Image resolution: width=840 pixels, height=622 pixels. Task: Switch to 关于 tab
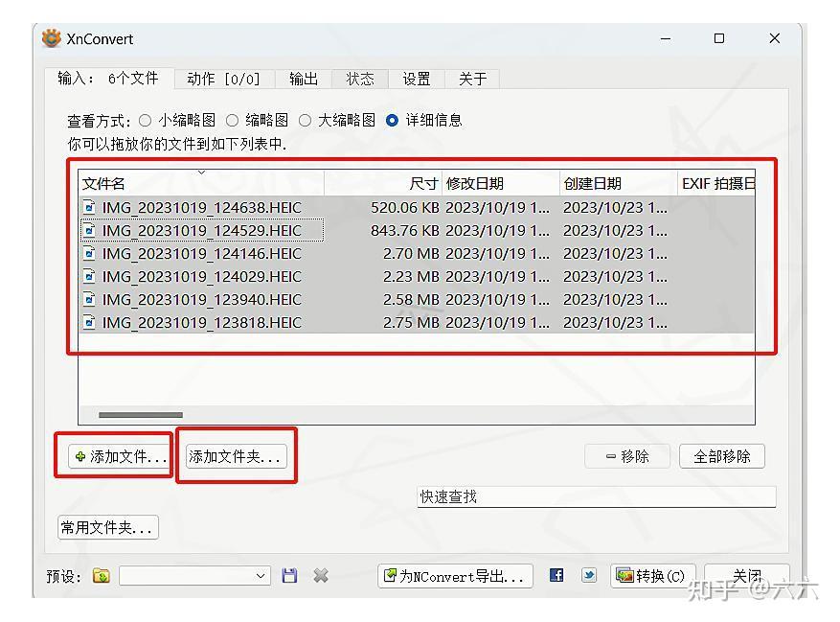click(x=472, y=79)
